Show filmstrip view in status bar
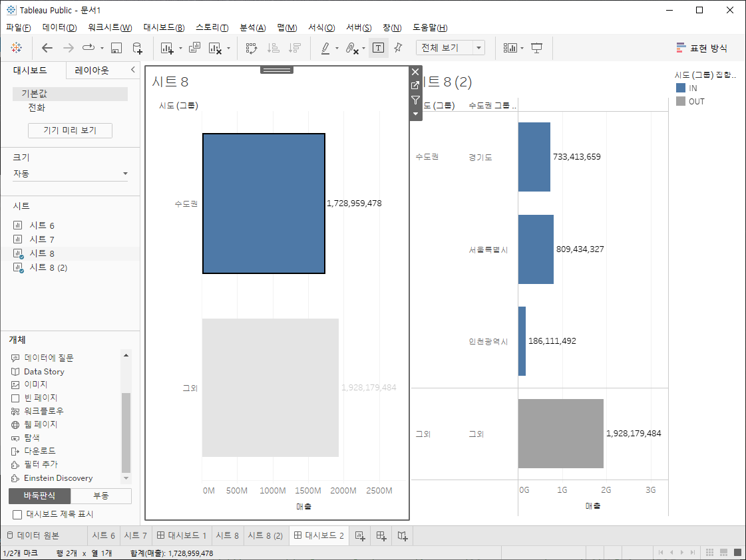This screenshot has width=746, height=560. (x=723, y=552)
